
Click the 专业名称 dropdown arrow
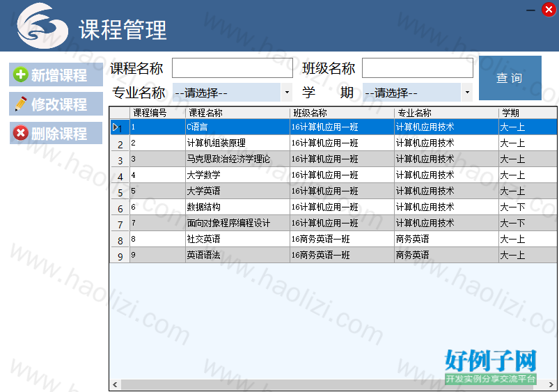pos(287,93)
